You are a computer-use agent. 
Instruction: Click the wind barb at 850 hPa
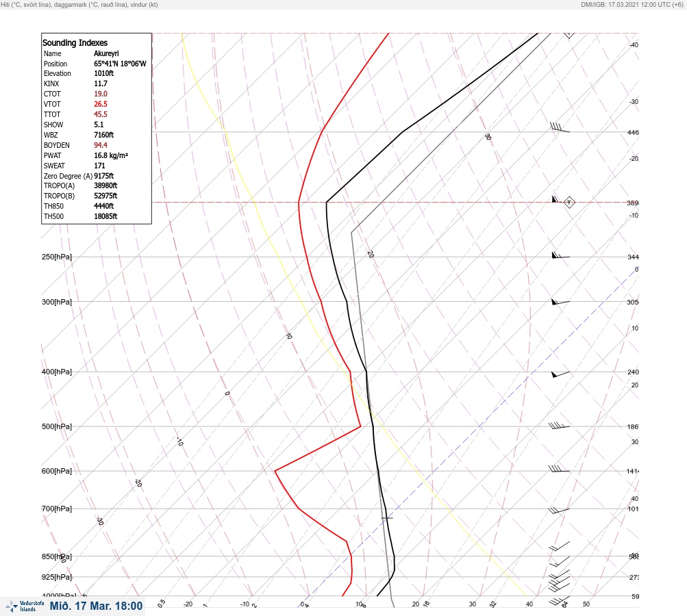[x=560, y=561]
